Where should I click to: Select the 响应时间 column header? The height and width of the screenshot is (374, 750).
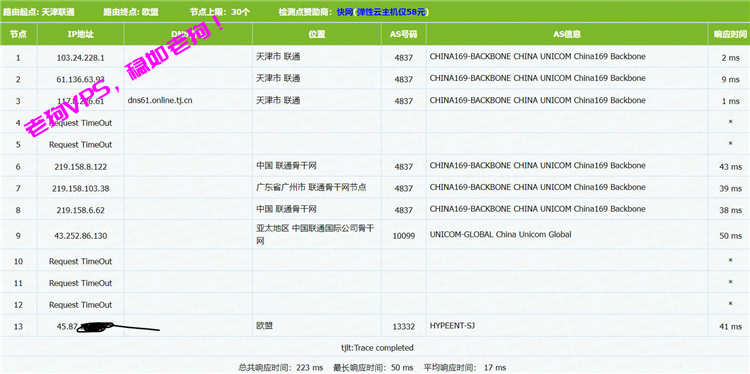[730, 34]
